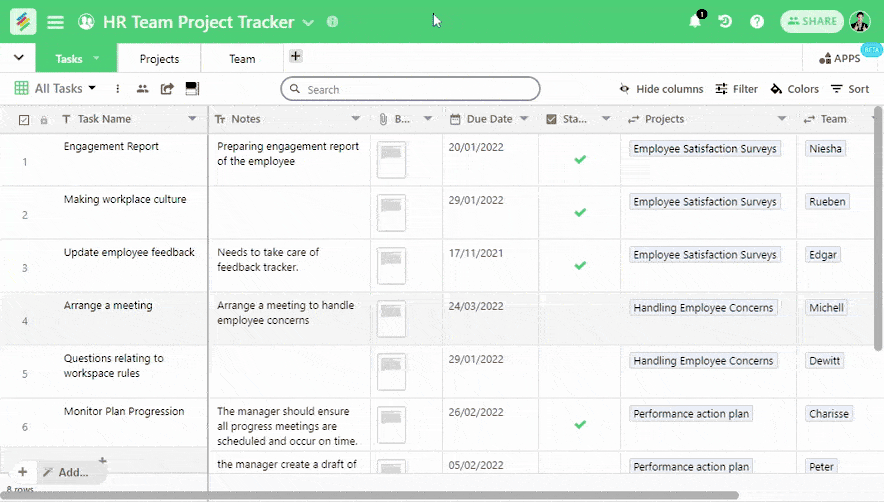The height and width of the screenshot is (502, 884).
Task: Toggle status checkbox for Arrange a meeting
Action: coord(580,318)
